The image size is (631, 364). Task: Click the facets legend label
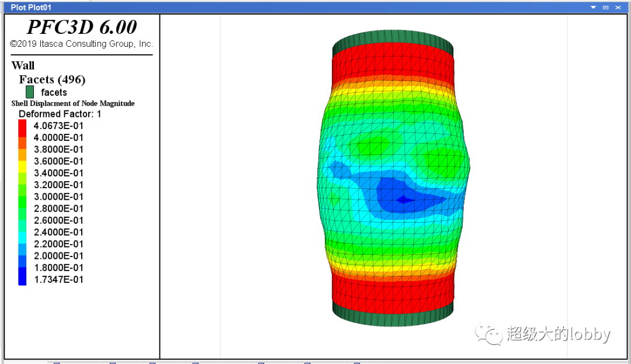point(54,92)
